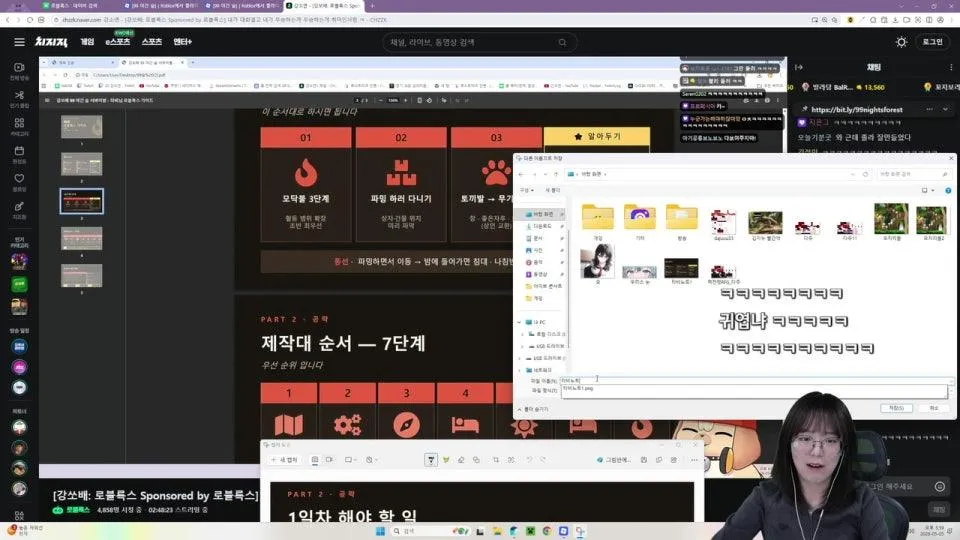Select 문서 in Save dialog sidebar

tap(538, 238)
